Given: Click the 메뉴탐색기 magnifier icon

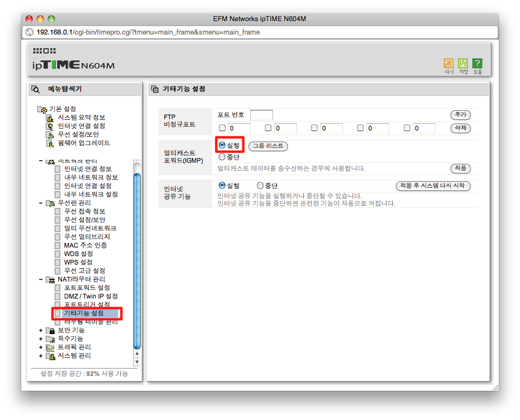Looking at the screenshot, I should pyautogui.click(x=36, y=89).
